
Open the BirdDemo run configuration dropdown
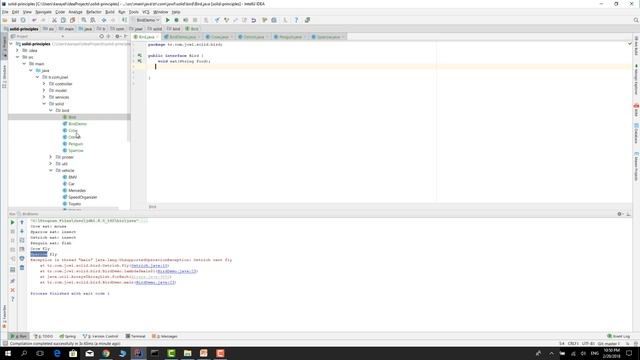click(x=147, y=20)
